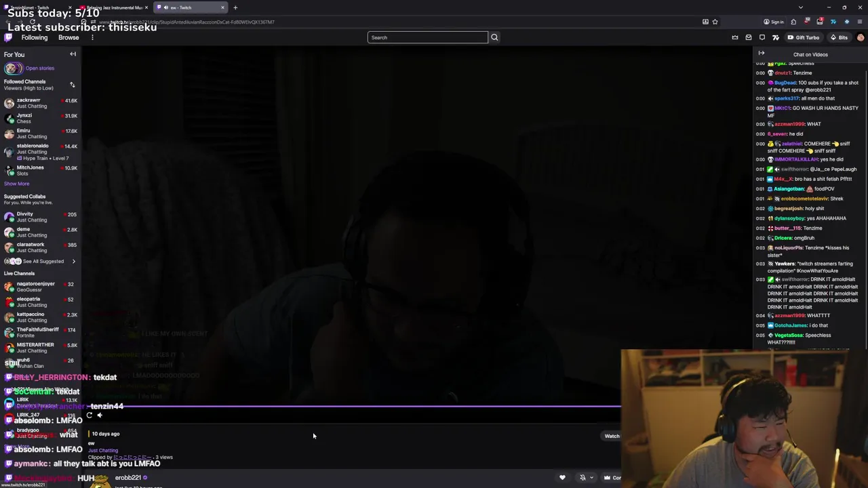Sign in to the browser account
868x488 pixels.
(774, 22)
